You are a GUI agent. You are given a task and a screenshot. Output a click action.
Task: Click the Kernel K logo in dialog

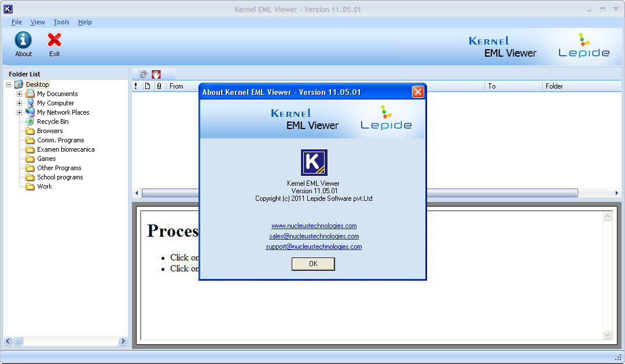pyautogui.click(x=314, y=163)
